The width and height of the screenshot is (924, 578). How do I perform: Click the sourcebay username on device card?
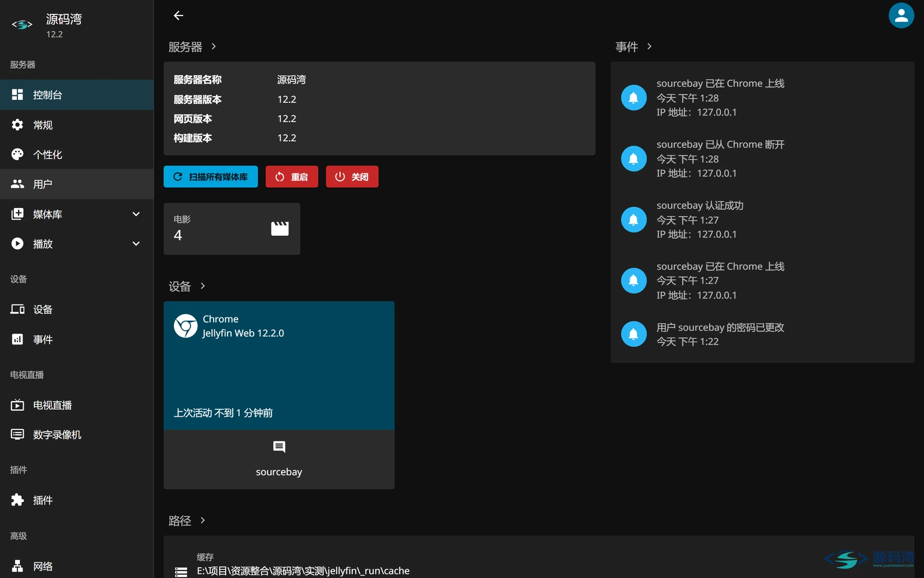(279, 472)
